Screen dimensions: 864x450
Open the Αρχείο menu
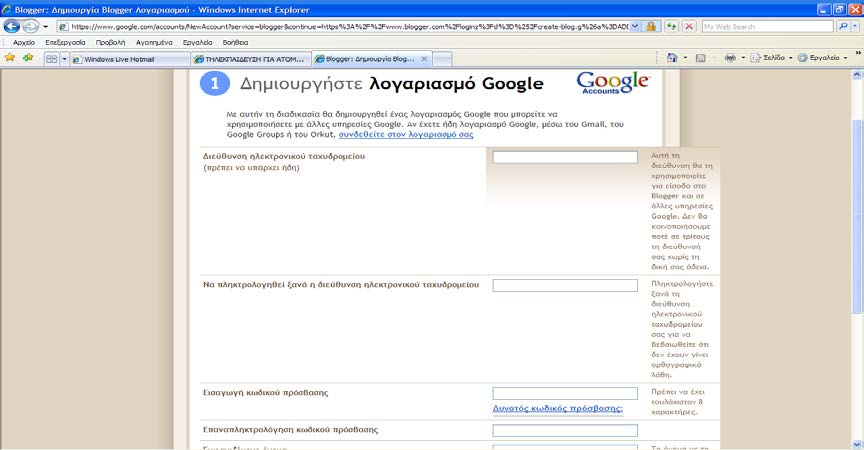(24, 42)
